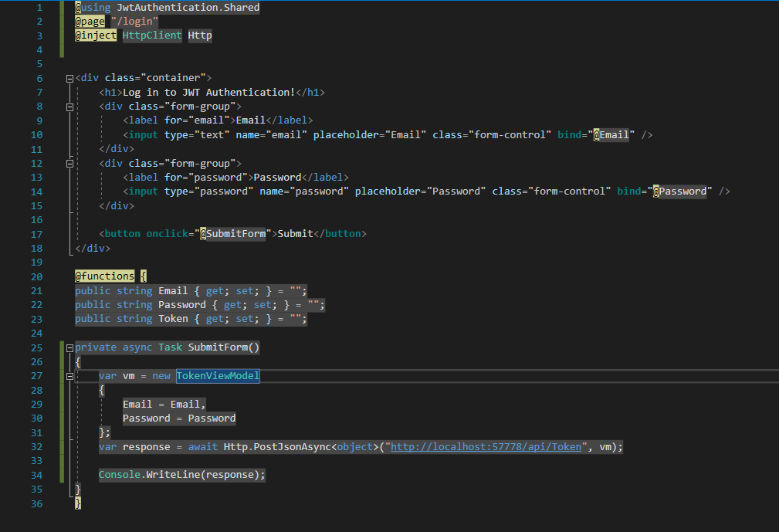Screen dimensions: 779x532
Task: Click the closing </div> tag on line 18
Action: tap(93, 248)
